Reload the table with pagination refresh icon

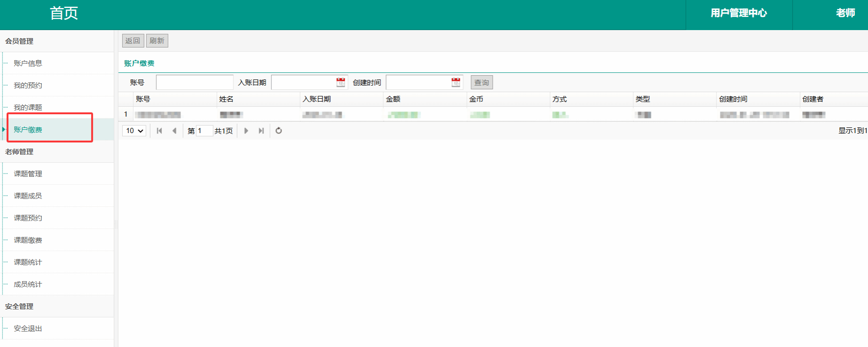[279, 131]
